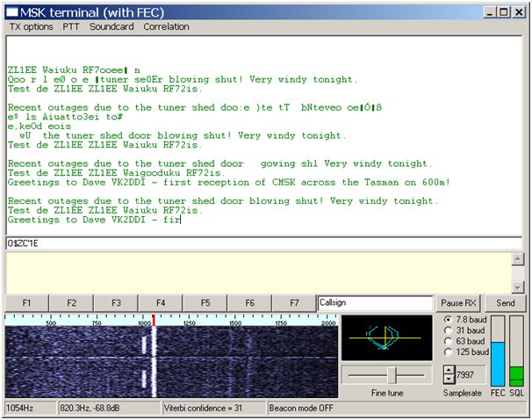The width and height of the screenshot is (532, 420).
Task: Click the phase scope display
Action: 387,337
